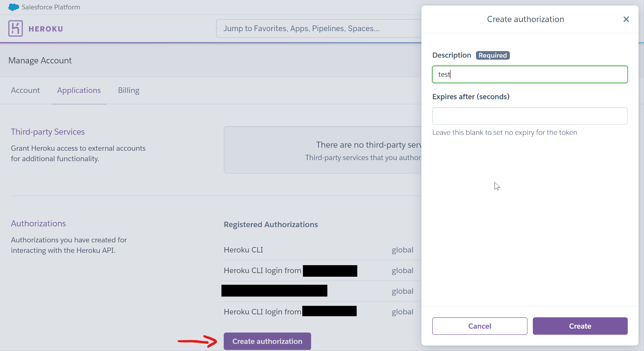This screenshot has width=644, height=351.
Task: Click the Create authorization button at bottom
Action: pos(267,341)
